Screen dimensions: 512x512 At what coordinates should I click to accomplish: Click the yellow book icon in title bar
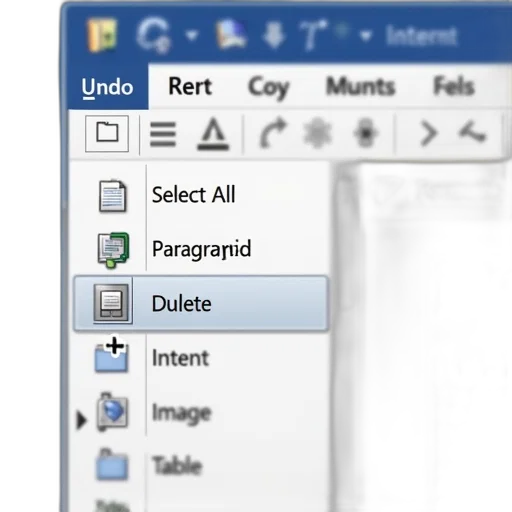102,35
